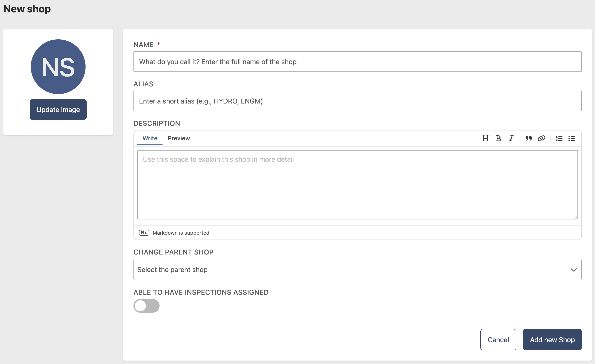Click the "New shop" page heading

coord(27,9)
